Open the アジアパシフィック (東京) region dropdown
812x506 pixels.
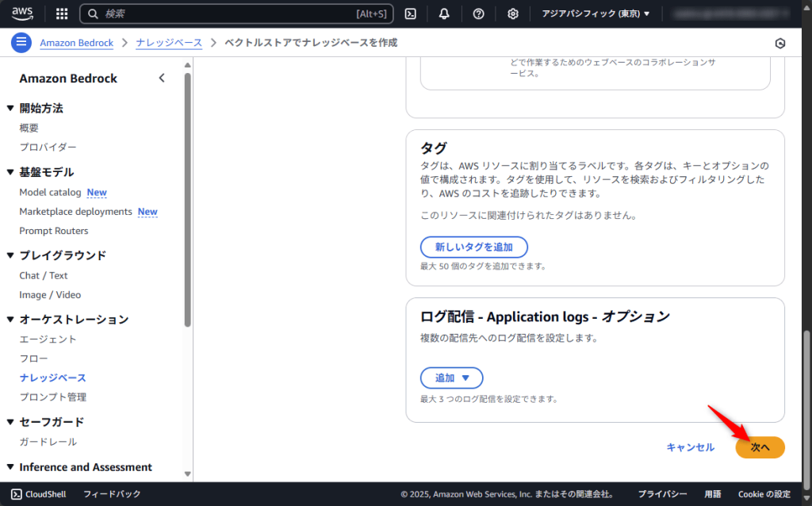pyautogui.click(x=596, y=14)
